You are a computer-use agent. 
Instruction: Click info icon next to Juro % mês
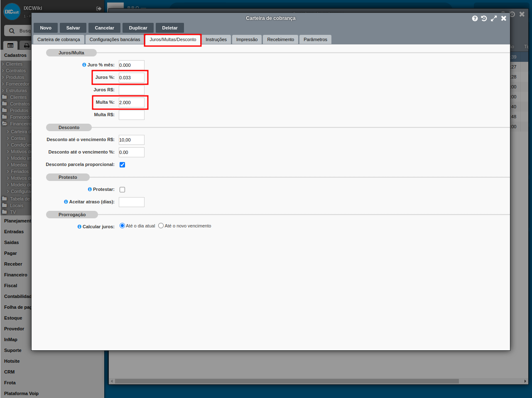(84, 65)
